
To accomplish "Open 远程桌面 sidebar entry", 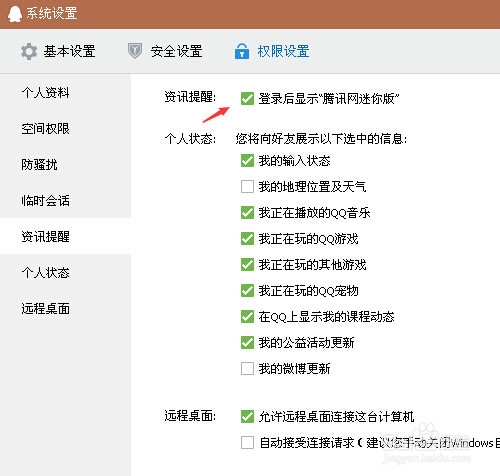I will click(x=46, y=309).
